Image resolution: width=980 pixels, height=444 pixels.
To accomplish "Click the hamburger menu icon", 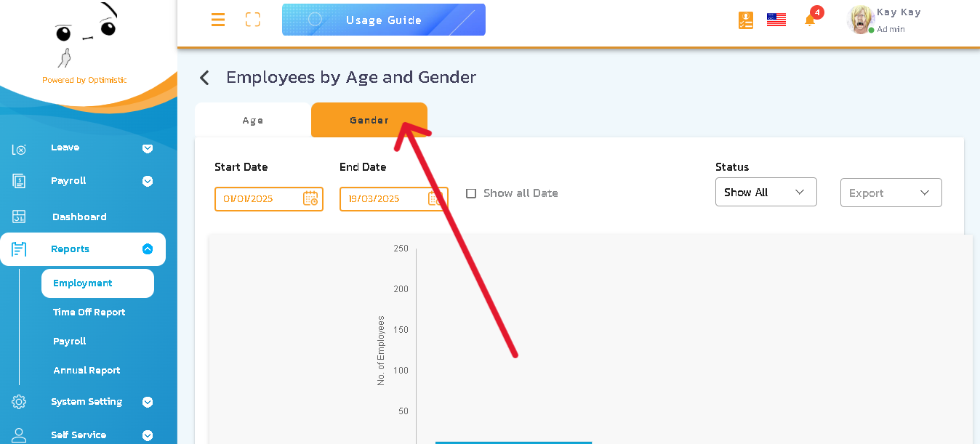I will [x=218, y=20].
